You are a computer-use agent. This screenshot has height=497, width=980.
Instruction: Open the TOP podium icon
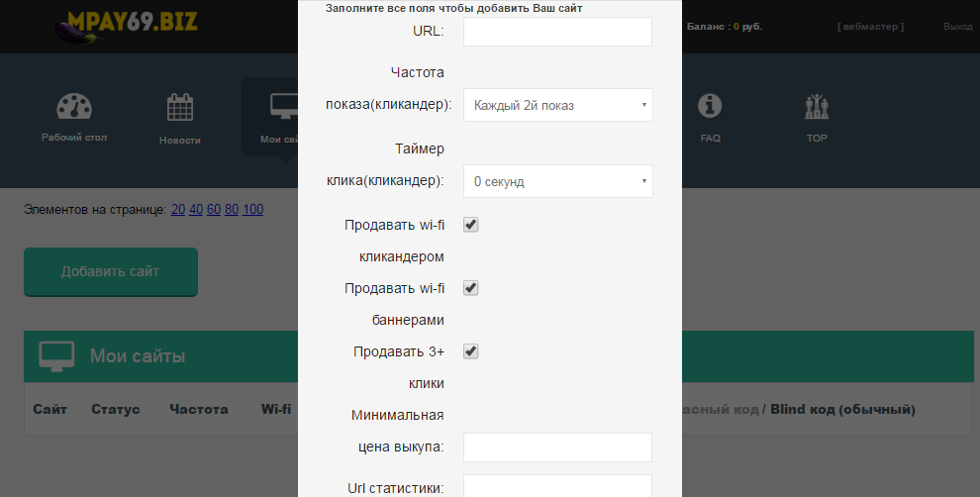tap(817, 106)
